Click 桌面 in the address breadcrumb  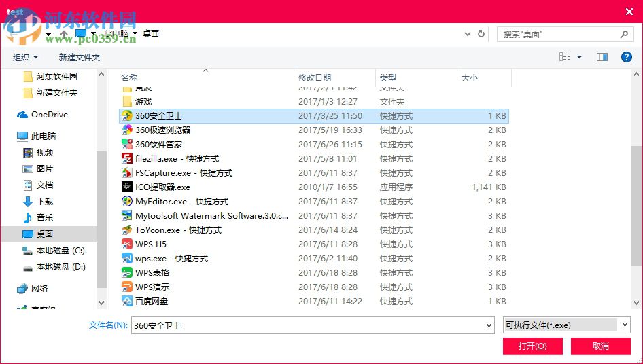click(150, 33)
